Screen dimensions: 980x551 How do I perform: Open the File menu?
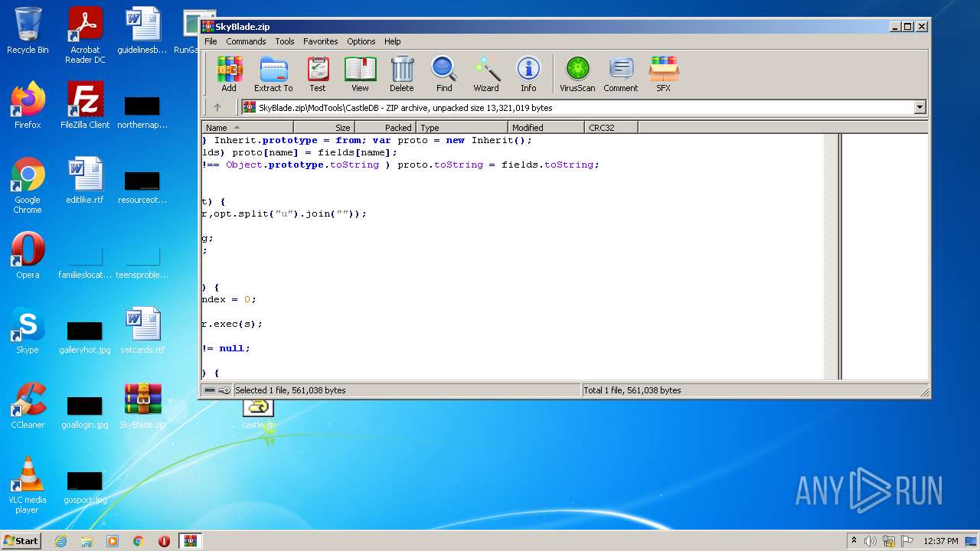pyautogui.click(x=211, y=41)
